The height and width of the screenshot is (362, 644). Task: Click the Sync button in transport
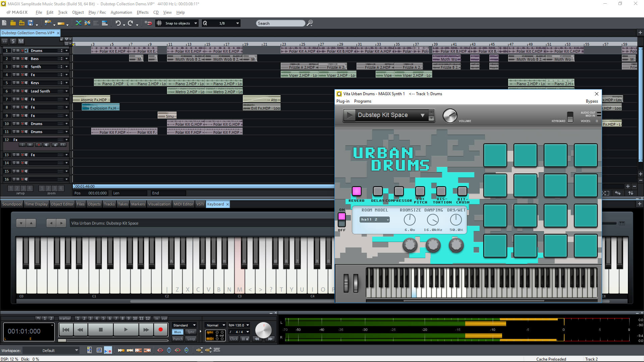click(x=191, y=332)
